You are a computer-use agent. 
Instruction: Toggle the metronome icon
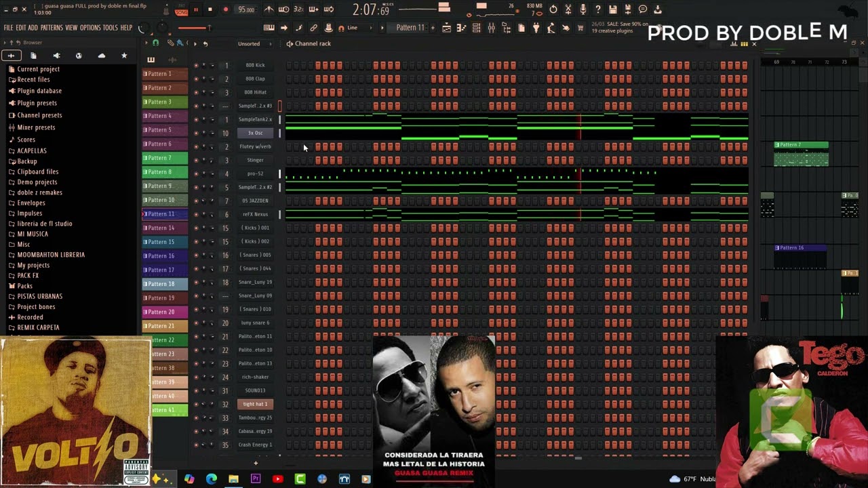pos(269,9)
